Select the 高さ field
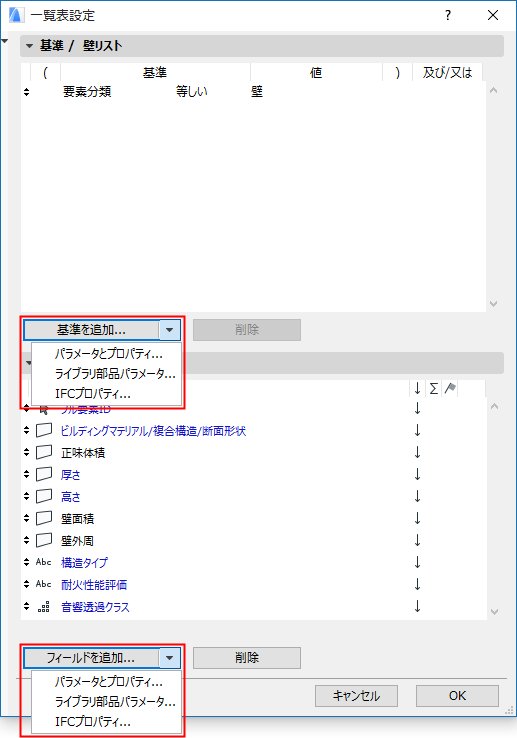Viewport: 517px width, 738px height. (71, 497)
